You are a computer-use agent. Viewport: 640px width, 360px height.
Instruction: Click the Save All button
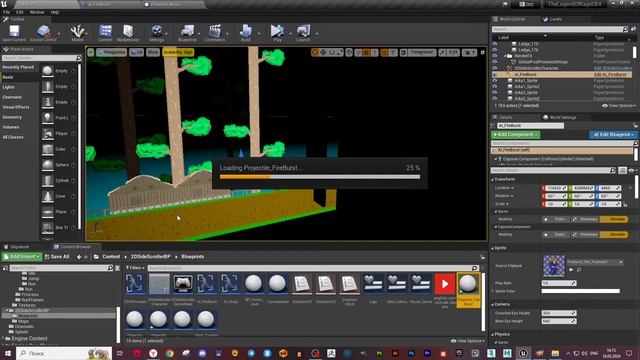(x=57, y=257)
